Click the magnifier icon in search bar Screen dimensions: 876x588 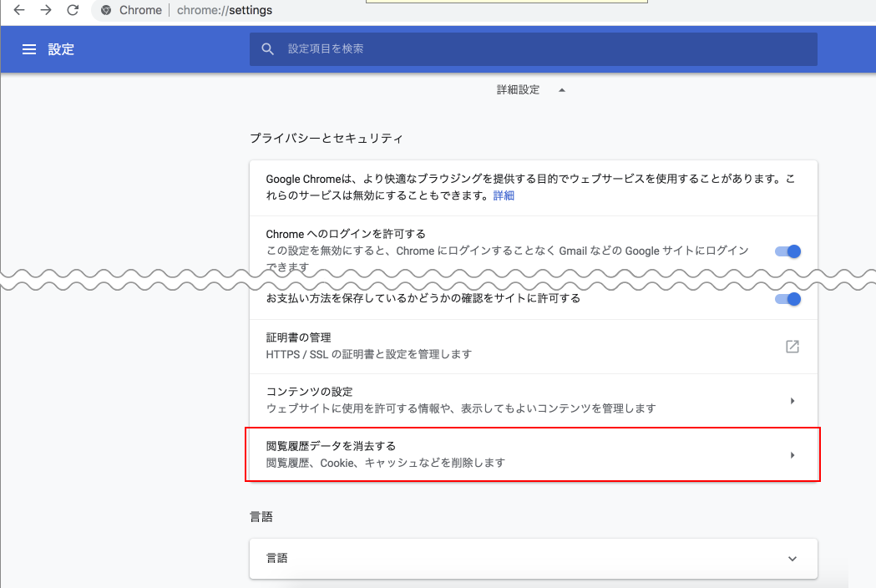click(267, 49)
